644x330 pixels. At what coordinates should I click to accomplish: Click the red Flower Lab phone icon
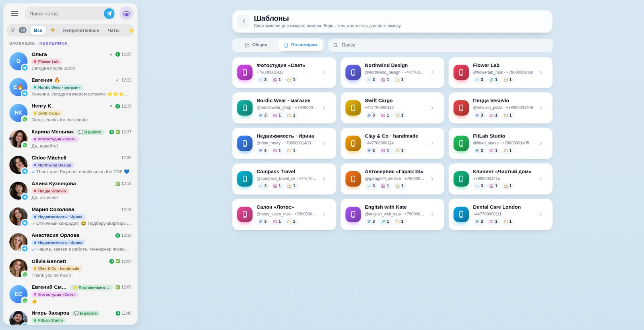tap(461, 72)
